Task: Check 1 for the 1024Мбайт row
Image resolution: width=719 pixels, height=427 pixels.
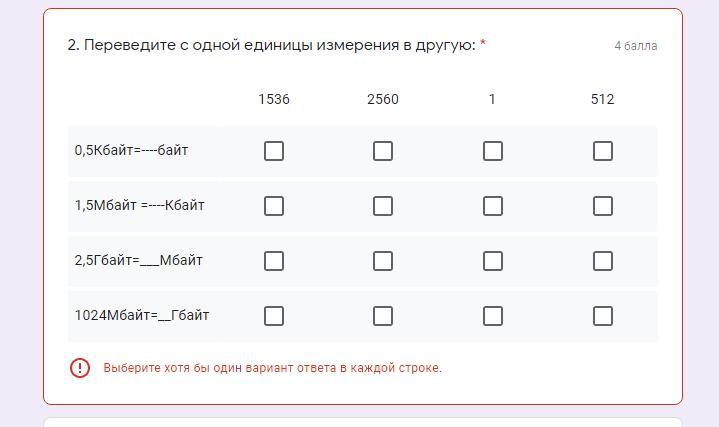Action: point(492,316)
